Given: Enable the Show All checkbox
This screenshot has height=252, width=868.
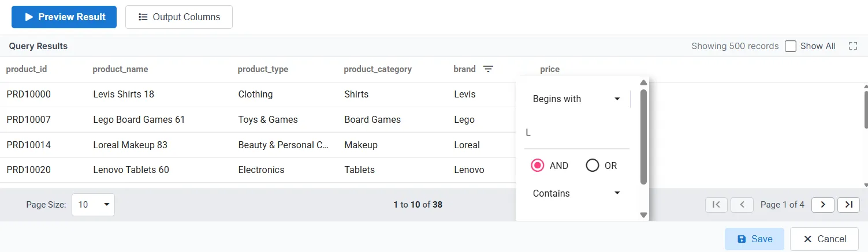Looking at the screenshot, I should [791, 46].
